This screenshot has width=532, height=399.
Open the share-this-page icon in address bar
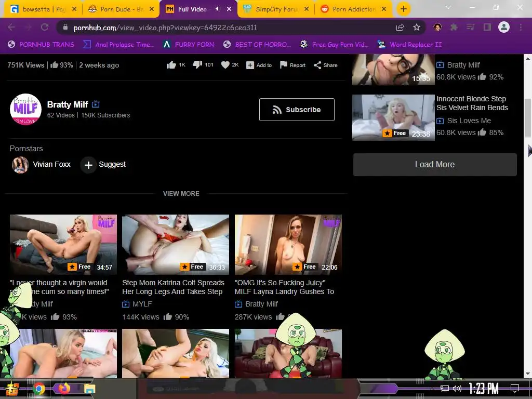[400, 27]
